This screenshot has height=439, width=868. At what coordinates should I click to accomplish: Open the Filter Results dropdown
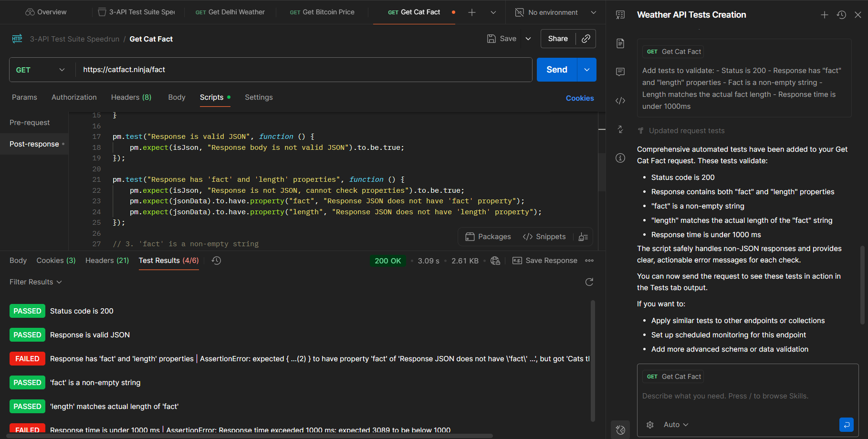click(x=36, y=282)
